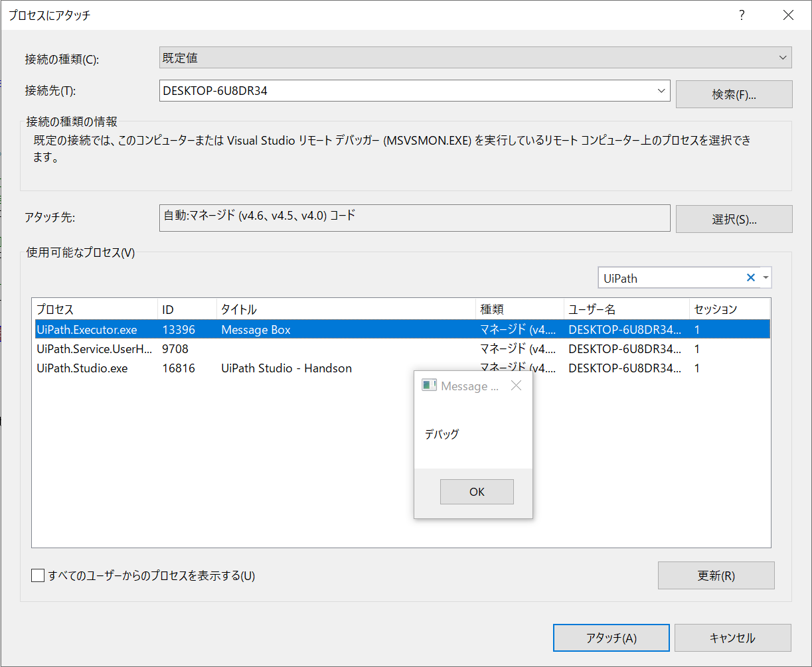This screenshot has height=667, width=812.
Task: Click inside the UiPath process filter field
Action: [671, 278]
